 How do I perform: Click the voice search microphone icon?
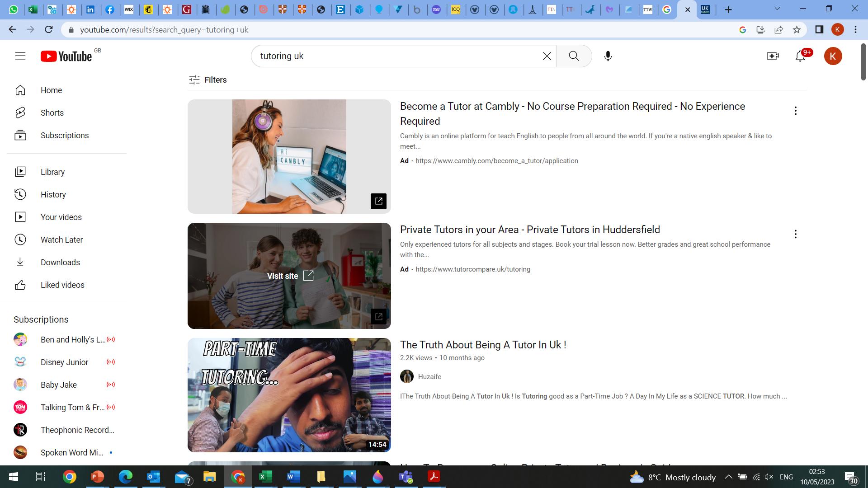[x=608, y=56]
